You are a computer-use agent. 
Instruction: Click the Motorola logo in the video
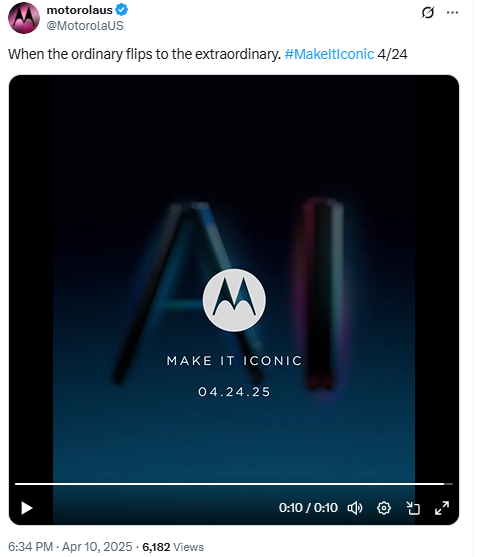click(235, 302)
